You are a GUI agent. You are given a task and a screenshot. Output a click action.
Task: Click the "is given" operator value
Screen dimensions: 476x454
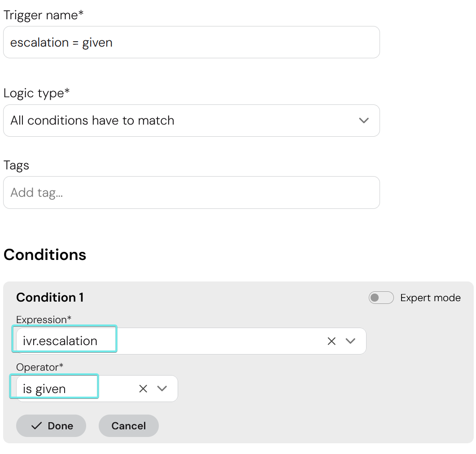[x=44, y=389]
